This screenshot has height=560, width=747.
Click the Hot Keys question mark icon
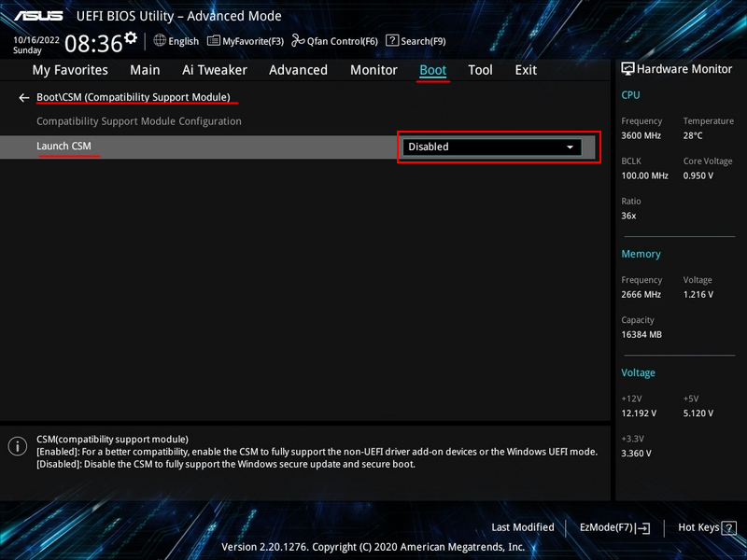click(728, 527)
